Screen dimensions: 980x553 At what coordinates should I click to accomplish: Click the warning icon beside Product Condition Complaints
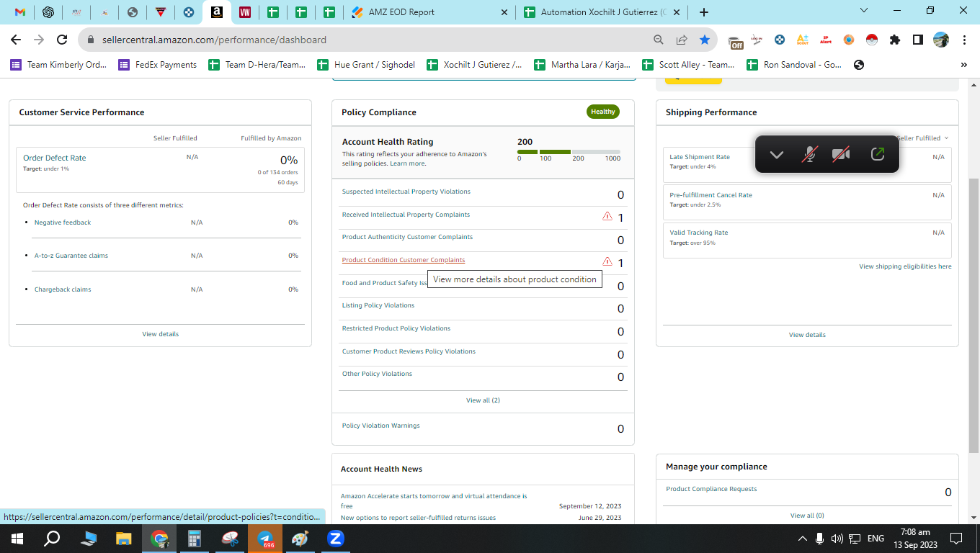[x=607, y=261]
